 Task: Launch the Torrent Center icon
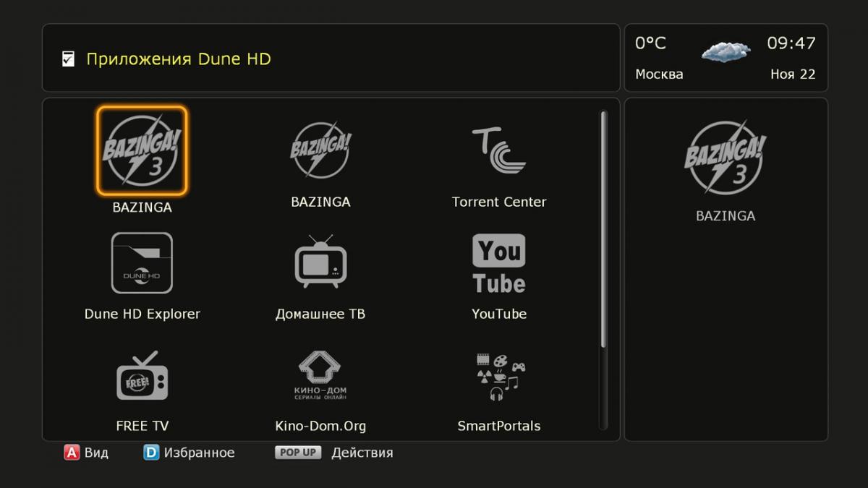pyautogui.click(x=499, y=151)
